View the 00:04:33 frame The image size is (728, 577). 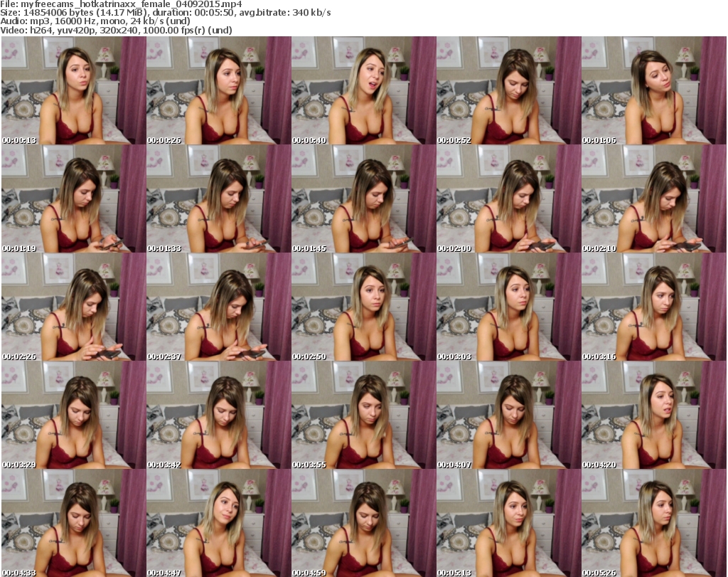(x=74, y=523)
